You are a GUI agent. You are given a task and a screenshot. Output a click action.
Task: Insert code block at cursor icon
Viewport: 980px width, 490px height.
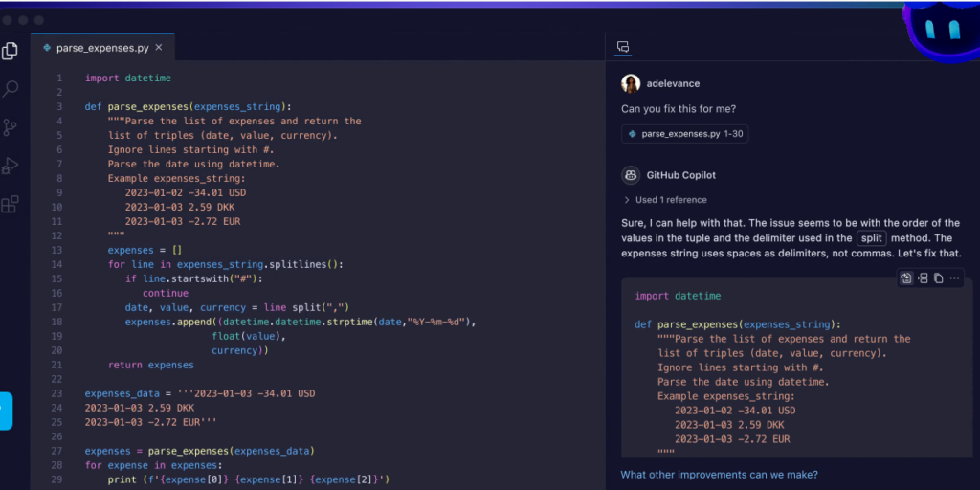pyautogui.click(x=923, y=278)
